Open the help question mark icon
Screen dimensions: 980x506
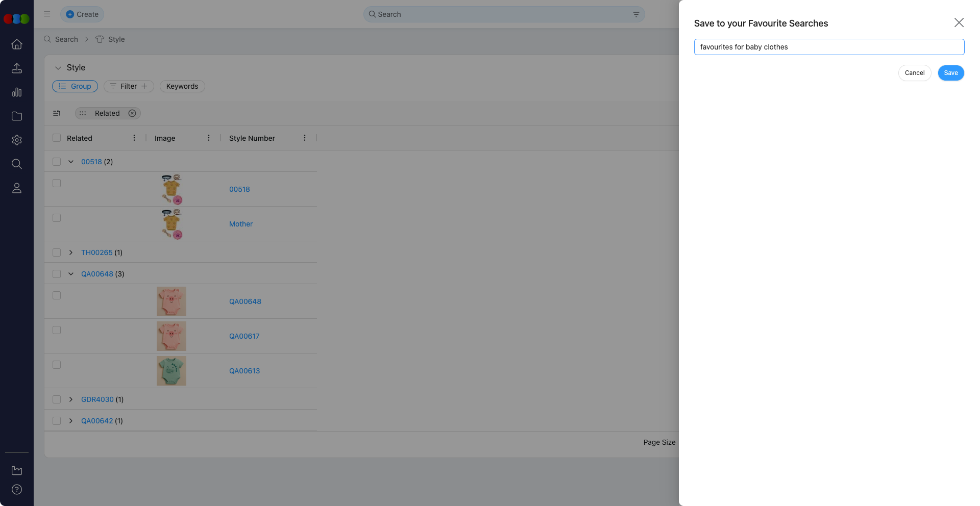17,490
